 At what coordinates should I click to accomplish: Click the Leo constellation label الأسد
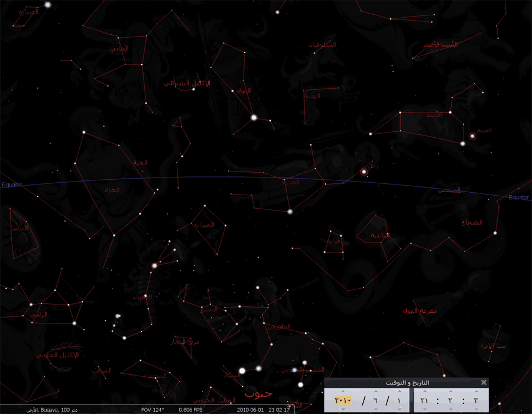coord(434,114)
